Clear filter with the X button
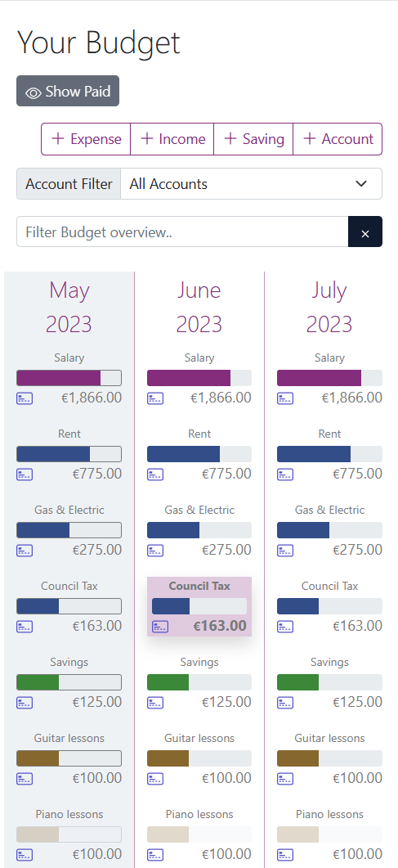 pyautogui.click(x=364, y=232)
